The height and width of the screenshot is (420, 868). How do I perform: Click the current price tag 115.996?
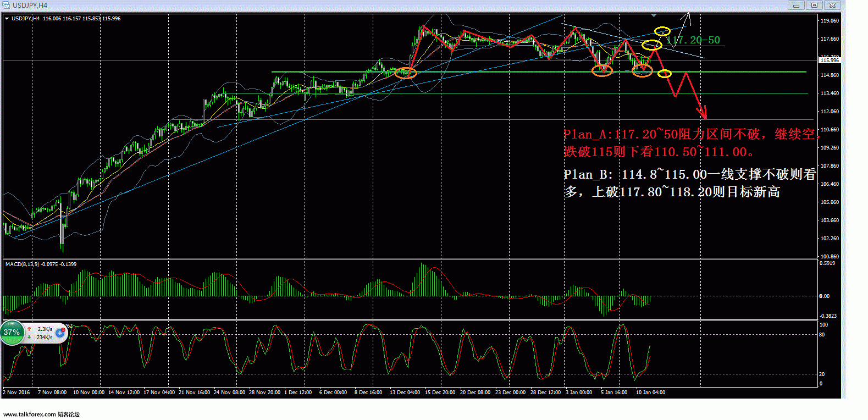(x=830, y=60)
